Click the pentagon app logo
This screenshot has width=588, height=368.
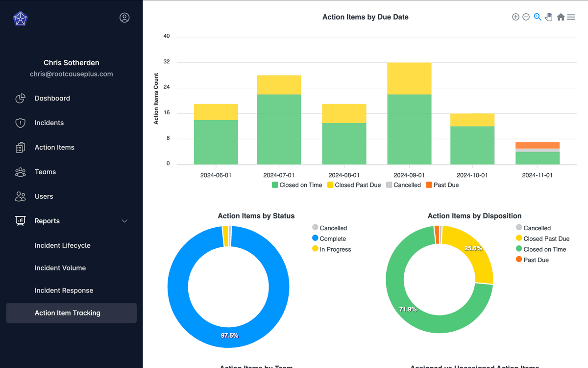pyautogui.click(x=20, y=19)
